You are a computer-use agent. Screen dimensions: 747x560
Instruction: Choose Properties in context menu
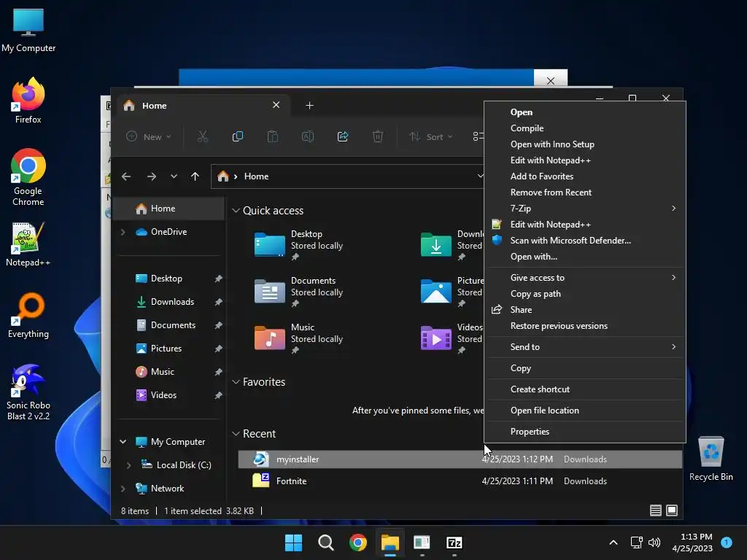pos(585,432)
